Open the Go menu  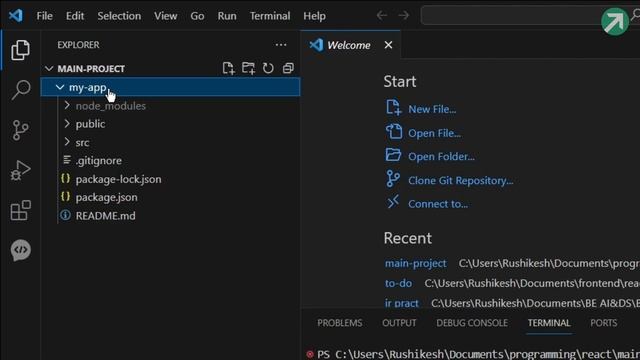197,16
